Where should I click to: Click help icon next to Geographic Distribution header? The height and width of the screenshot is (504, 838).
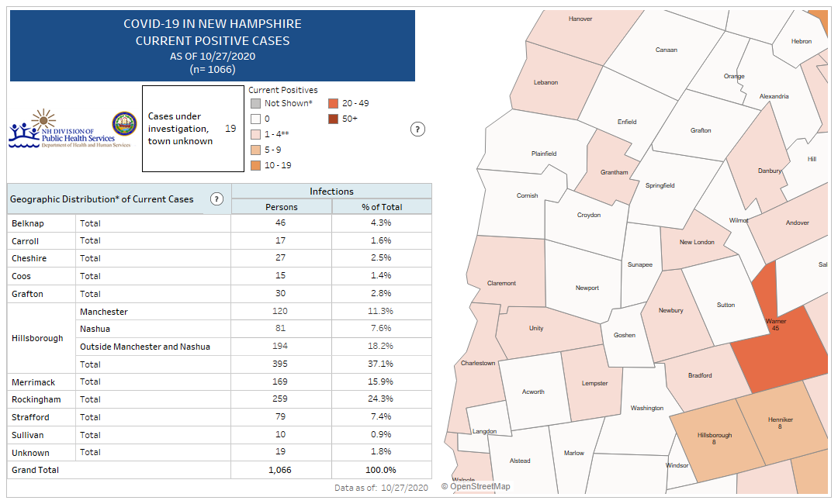216,199
